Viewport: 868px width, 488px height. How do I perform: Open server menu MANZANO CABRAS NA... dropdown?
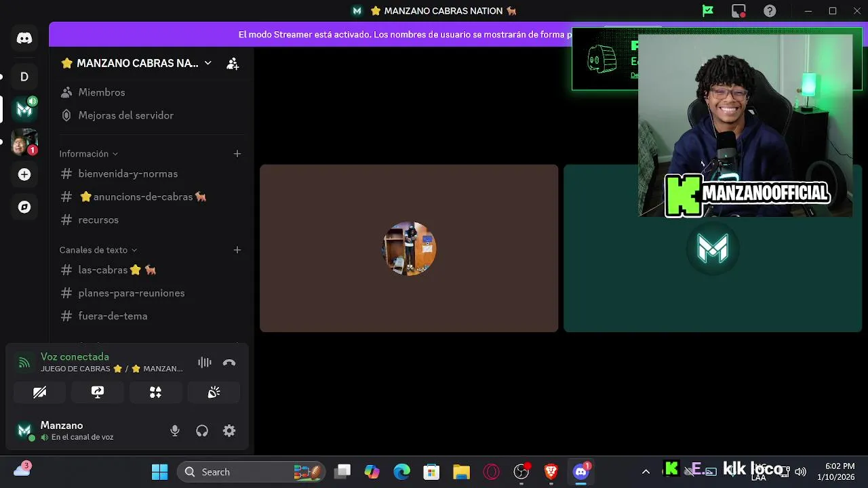pos(136,63)
